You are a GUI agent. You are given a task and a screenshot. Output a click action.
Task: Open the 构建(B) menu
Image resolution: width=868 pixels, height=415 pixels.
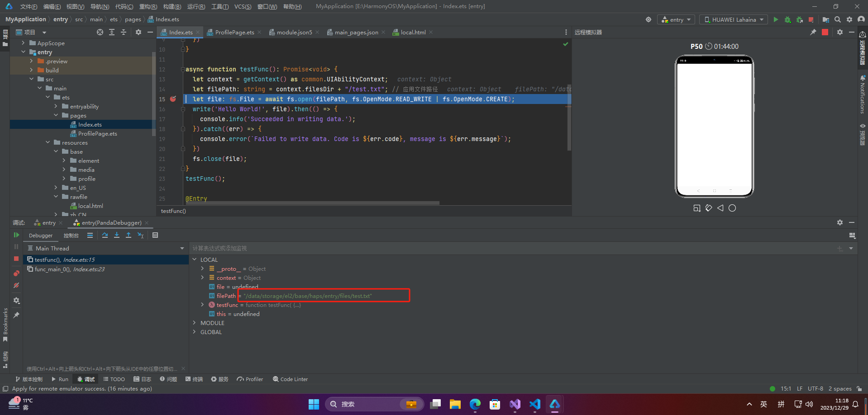click(x=172, y=6)
